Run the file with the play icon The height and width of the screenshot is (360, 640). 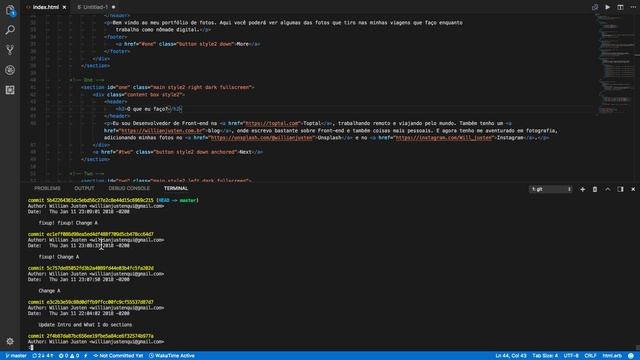(x=608, y=7)
